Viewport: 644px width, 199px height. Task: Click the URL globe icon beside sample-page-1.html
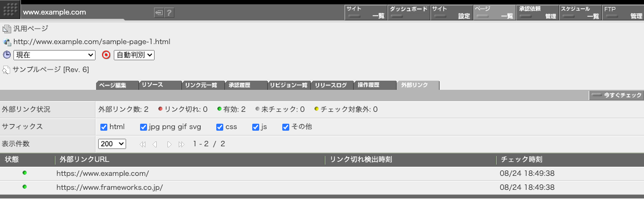pyautogui.click(x=6, y=41)
